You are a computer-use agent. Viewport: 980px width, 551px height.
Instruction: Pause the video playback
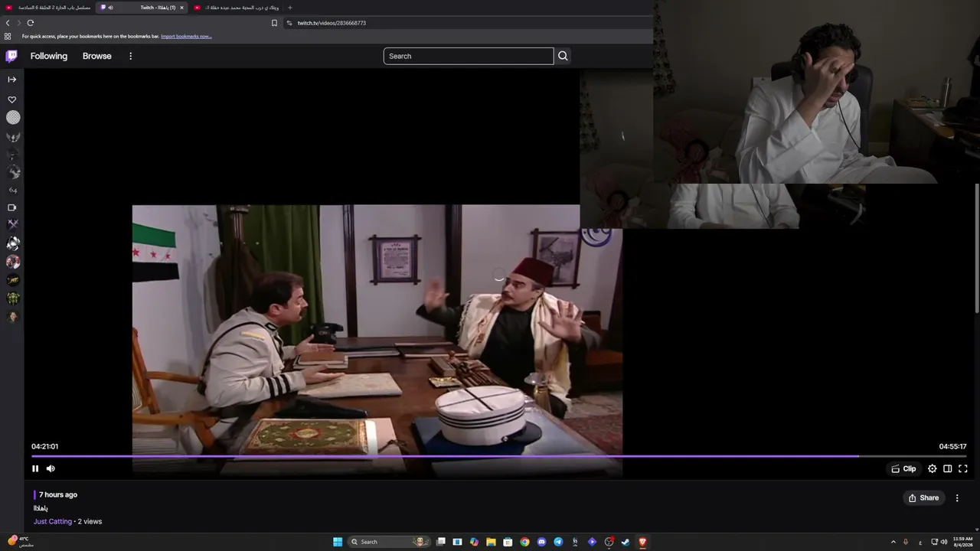tap(35, 468)
